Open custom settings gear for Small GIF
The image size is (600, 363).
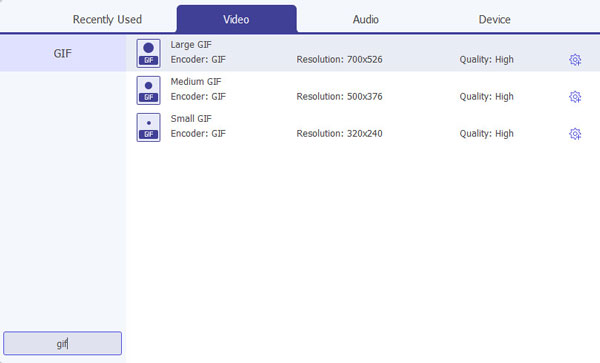tap(575, 134)
